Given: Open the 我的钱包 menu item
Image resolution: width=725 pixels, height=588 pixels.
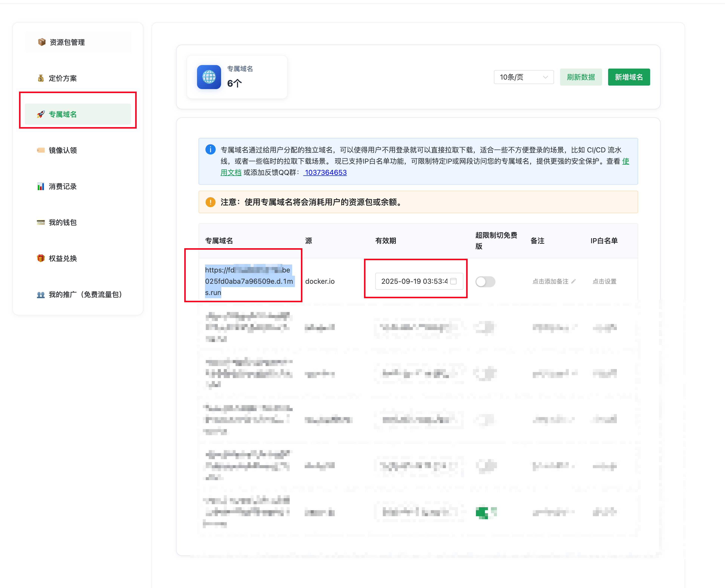Looking at the screenshot, I should (x=63, y=222).
